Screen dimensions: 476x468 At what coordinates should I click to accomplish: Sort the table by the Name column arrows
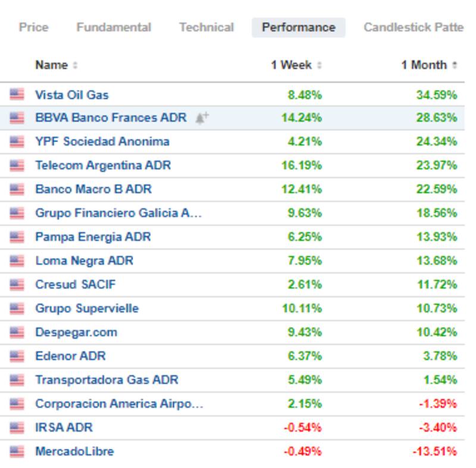[75, 65]
